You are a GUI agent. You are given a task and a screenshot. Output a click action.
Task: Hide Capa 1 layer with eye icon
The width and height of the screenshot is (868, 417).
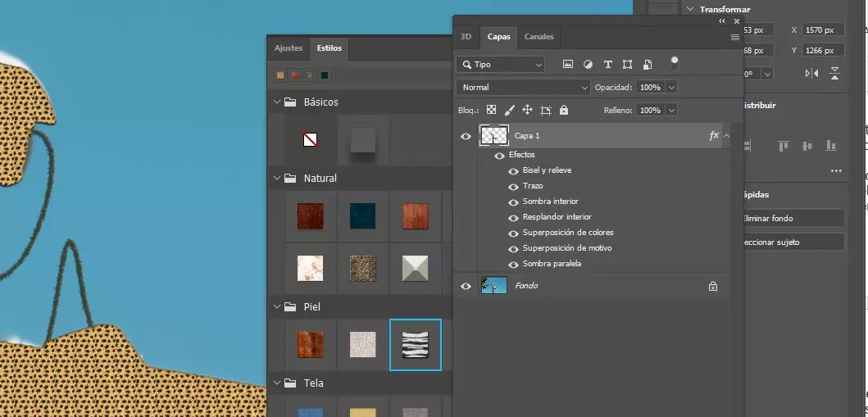(466, 137)
